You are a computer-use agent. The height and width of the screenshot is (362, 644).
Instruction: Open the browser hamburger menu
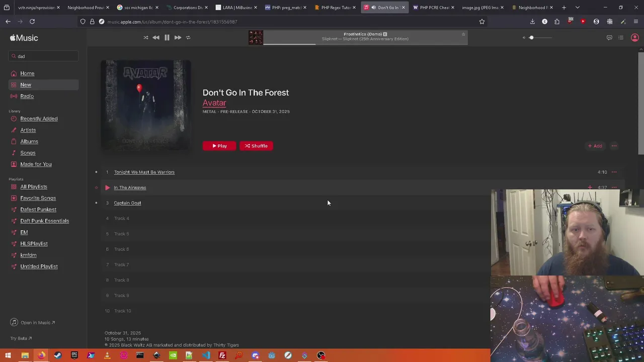(x=636, y=22)
